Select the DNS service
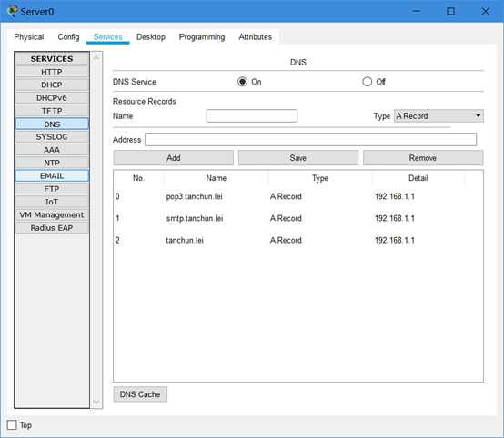The image size is (504, 438). [x=52, y=124]
